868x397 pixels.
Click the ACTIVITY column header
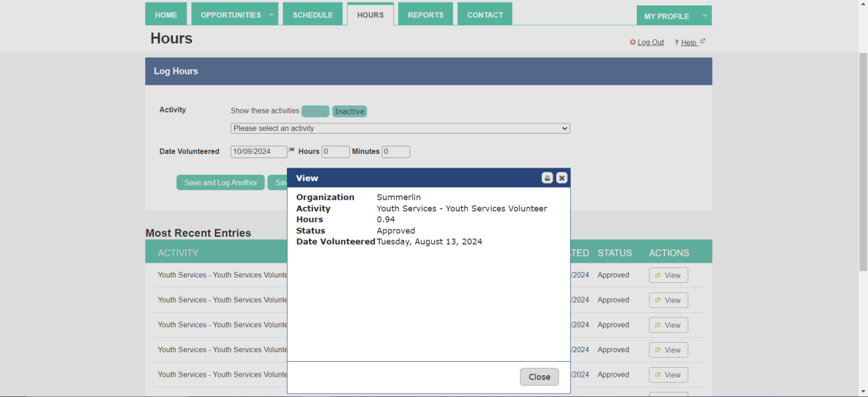point(178,252)
